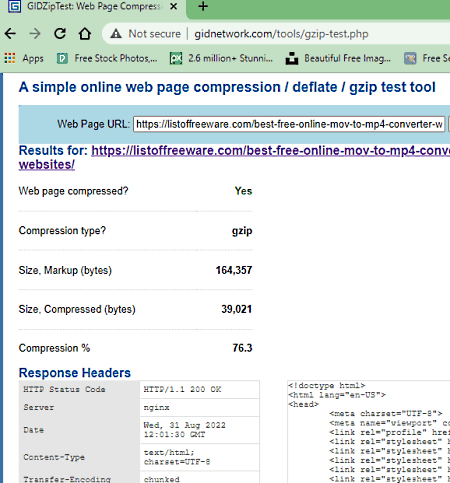Select the compression percent value 76.3

pyautogui.click(x=242, y=348)
